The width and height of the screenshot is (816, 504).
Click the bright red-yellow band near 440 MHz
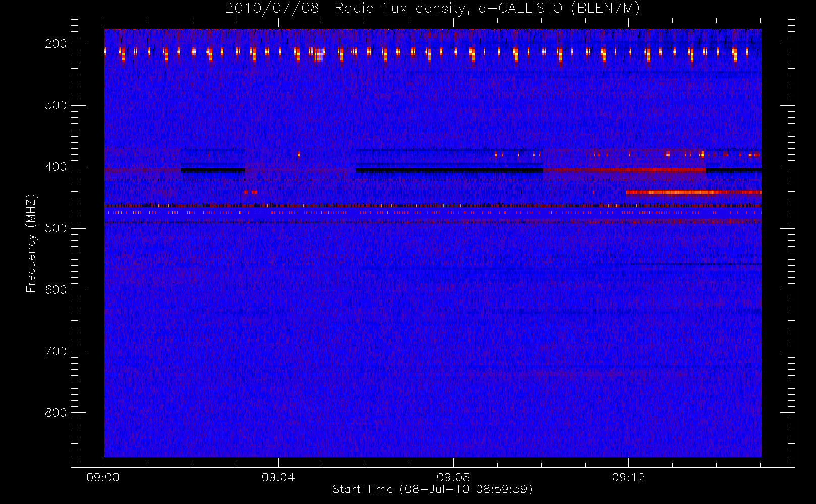tap(693, 192)
